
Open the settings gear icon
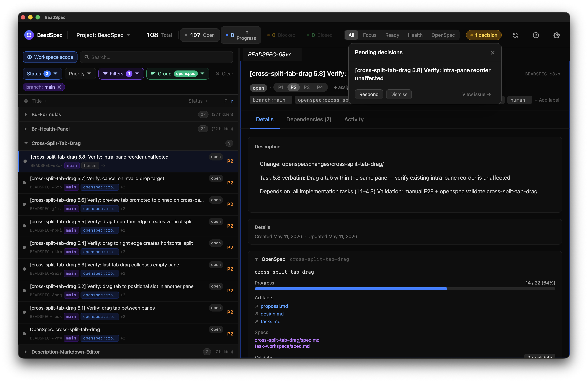click(x=557, y=35)
